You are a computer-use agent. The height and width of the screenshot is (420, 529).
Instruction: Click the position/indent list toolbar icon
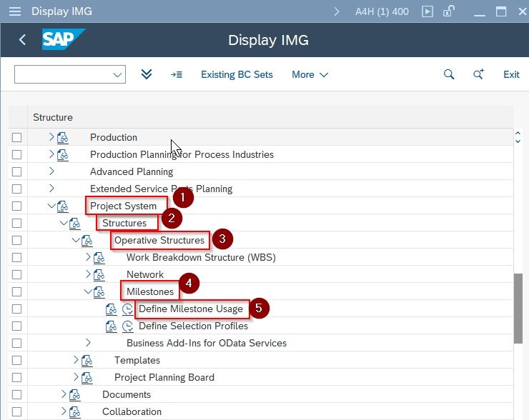(177, 74)
